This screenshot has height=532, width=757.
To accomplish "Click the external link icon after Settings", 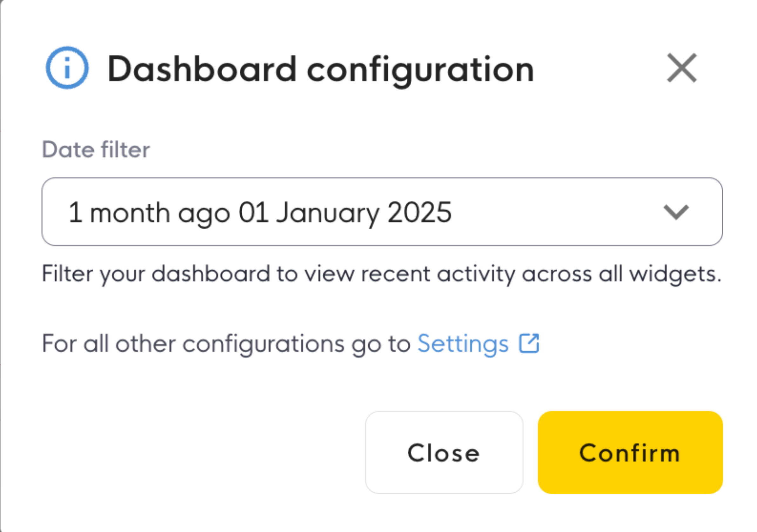I will coord(529,343).
